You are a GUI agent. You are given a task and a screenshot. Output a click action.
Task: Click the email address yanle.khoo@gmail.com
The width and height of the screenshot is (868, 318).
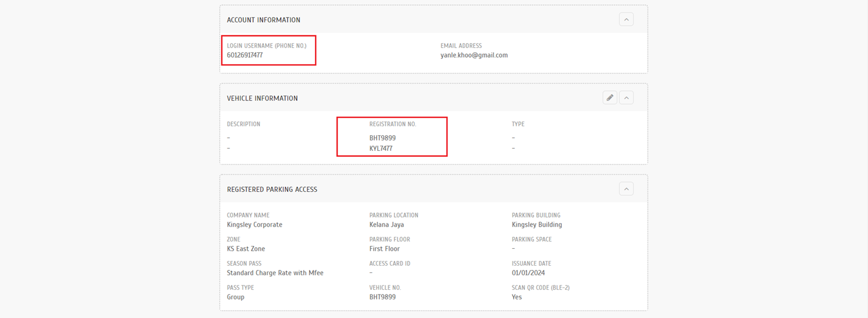474,55
